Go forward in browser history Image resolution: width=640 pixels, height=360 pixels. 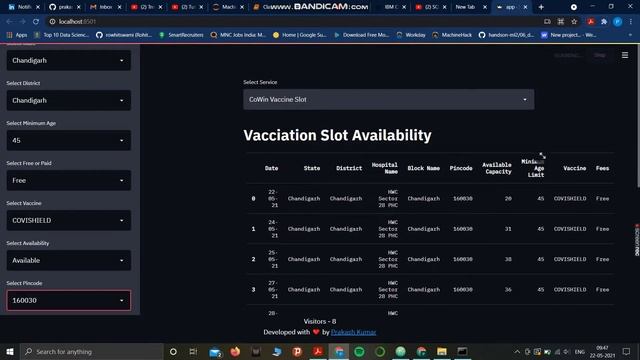22,22
